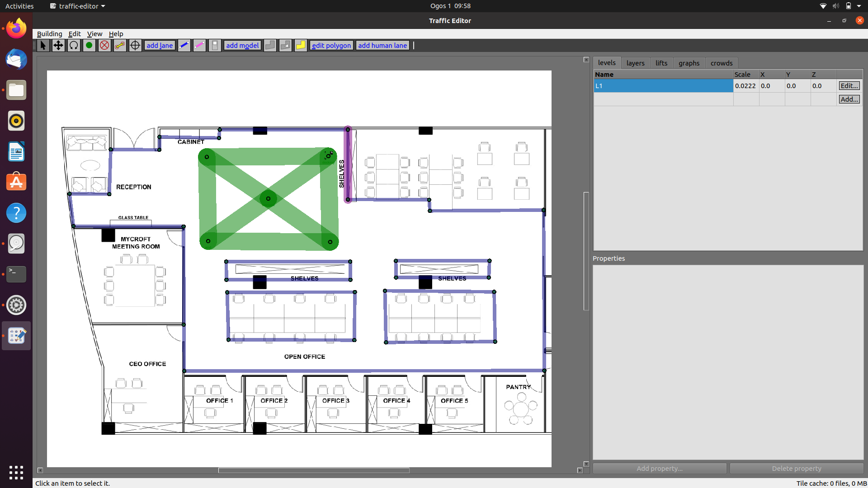This screenshot has height=488, width=868.
Task: Open Activities overview
Action: pyautogui.click(x=19, y=6)
